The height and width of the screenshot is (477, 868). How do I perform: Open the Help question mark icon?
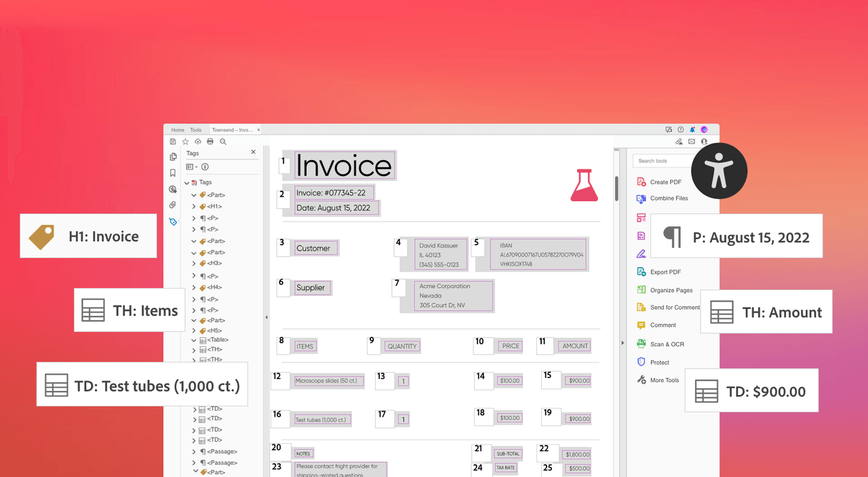(x=681, y=129)
